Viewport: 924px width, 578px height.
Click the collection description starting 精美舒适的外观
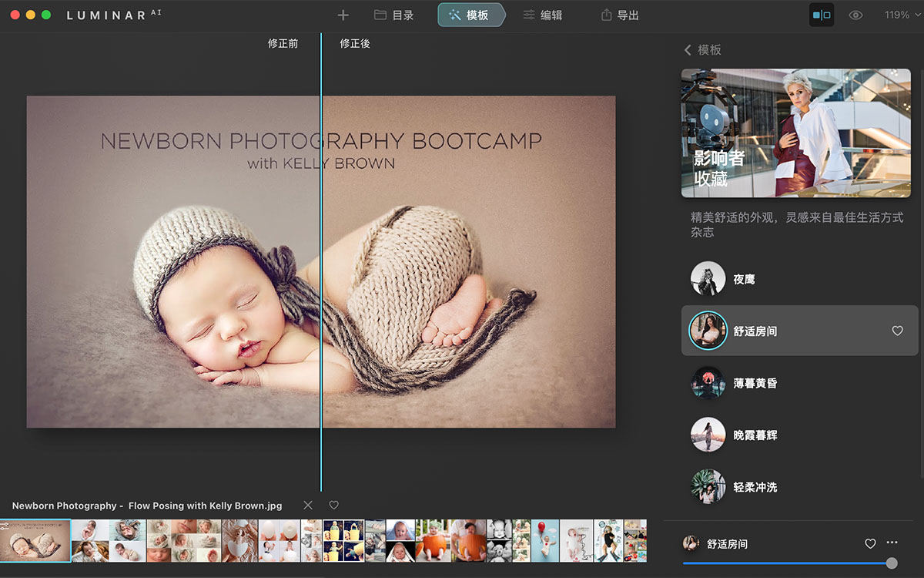[x=797, y=224]
